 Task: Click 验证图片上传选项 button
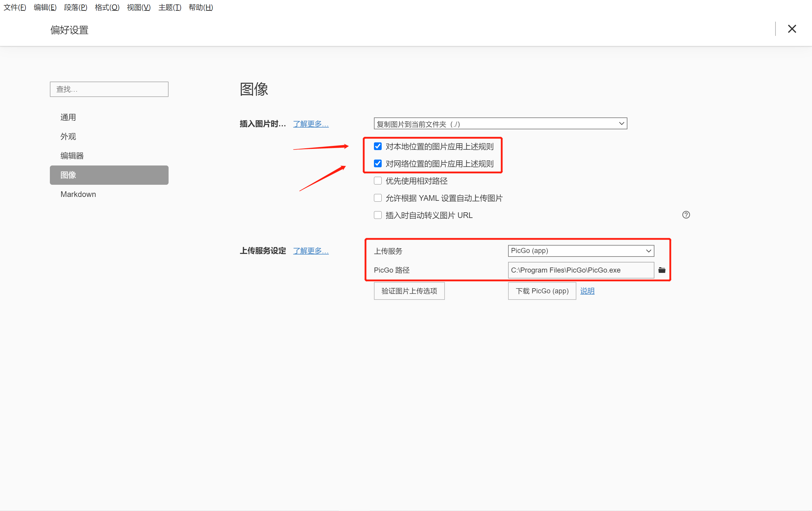[x=409, y=291]
